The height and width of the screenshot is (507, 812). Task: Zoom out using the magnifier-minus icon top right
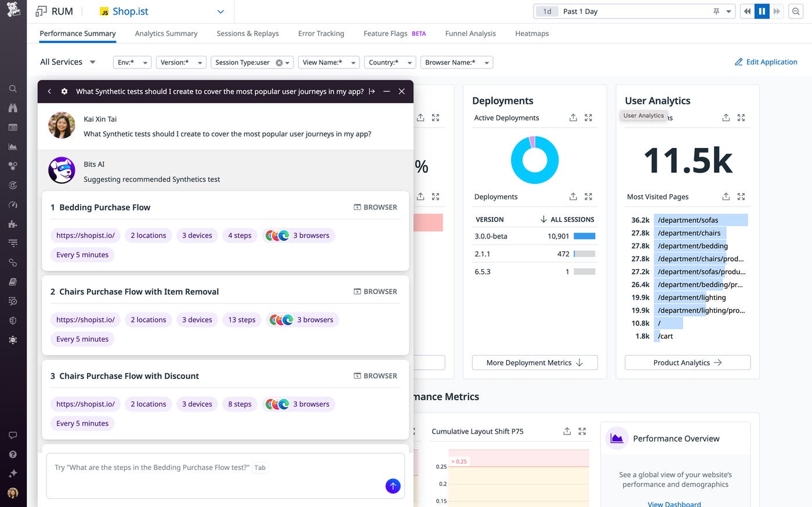point(795,11)
